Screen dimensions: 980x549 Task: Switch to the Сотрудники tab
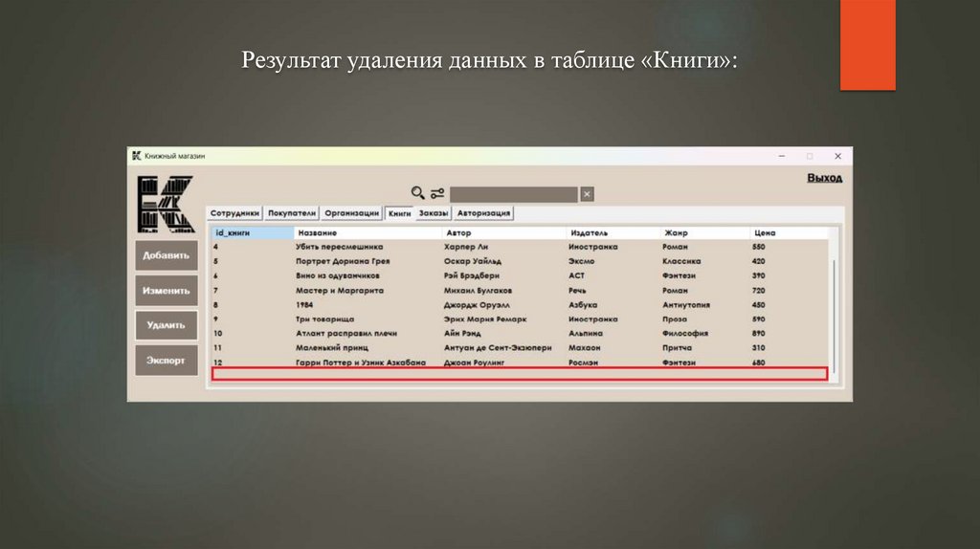click(x=234, y=213)
